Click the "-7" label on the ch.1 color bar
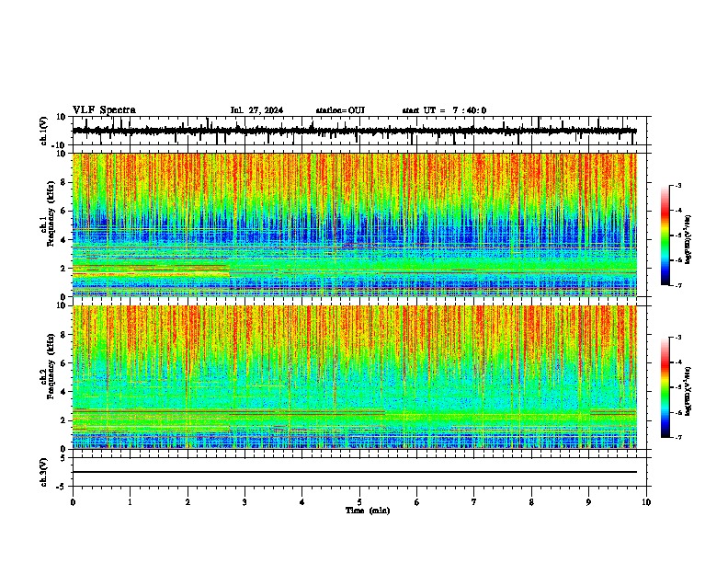 point(678,285)
